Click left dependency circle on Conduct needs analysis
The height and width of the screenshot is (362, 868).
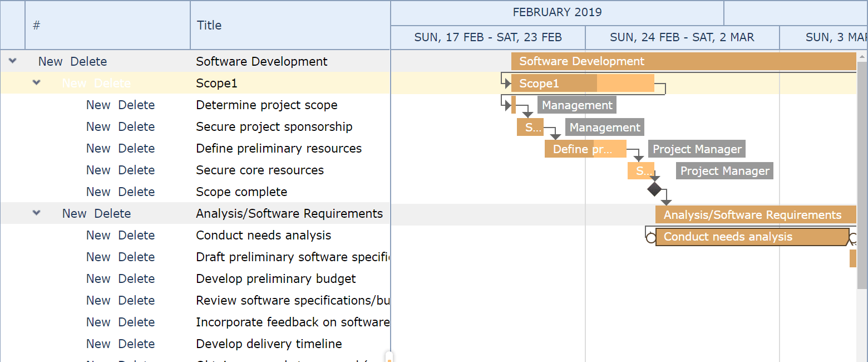click(650, 237)
